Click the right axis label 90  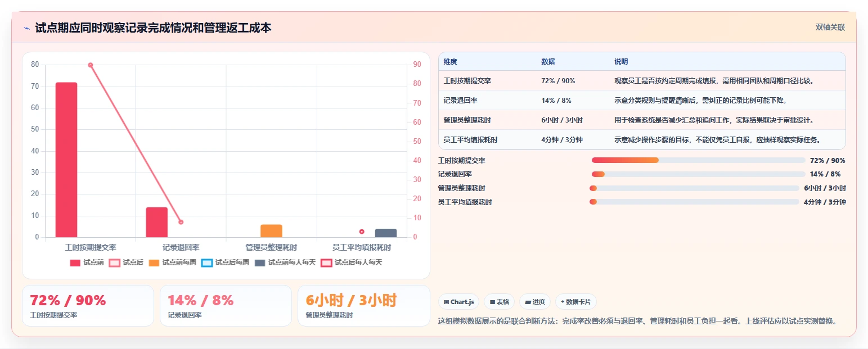(x=417, y=65)
